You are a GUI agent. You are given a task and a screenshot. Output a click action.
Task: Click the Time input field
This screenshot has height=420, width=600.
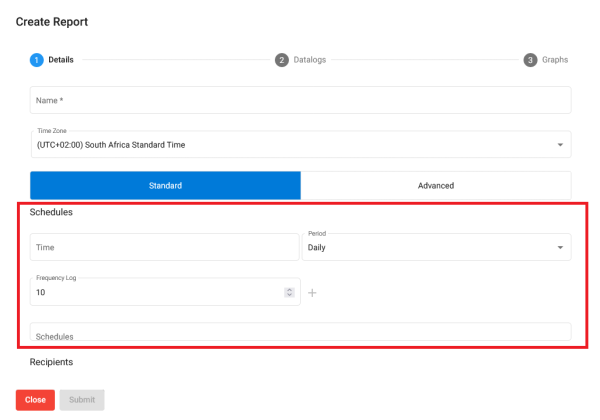[x=165, y=247]
